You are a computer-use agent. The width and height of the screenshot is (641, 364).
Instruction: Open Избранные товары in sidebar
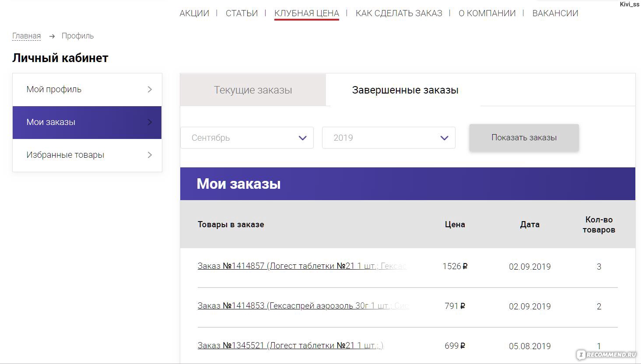[x=87, y=155]
